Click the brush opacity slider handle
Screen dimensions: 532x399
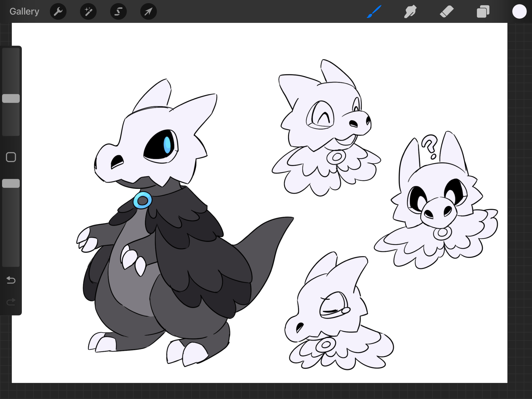click(x=11, y=183)
